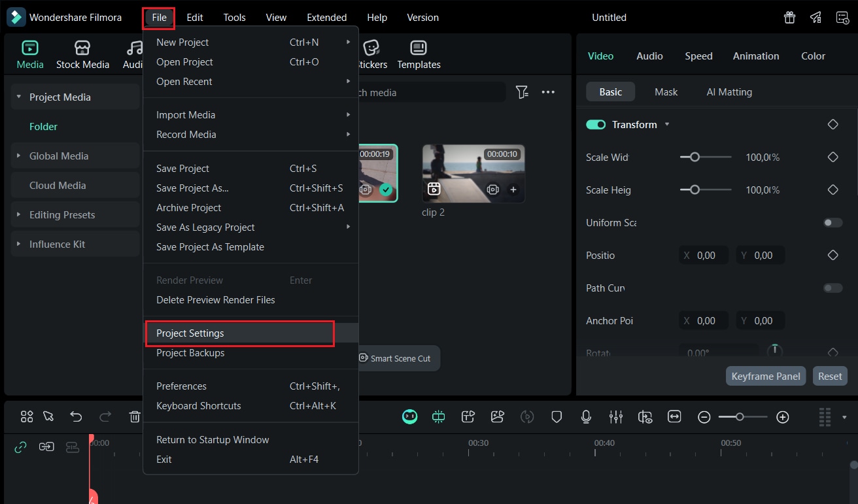This screenshot has height=504, width=858.
Task: Select Project Settings from the File menu
Action: pos(188,333)
